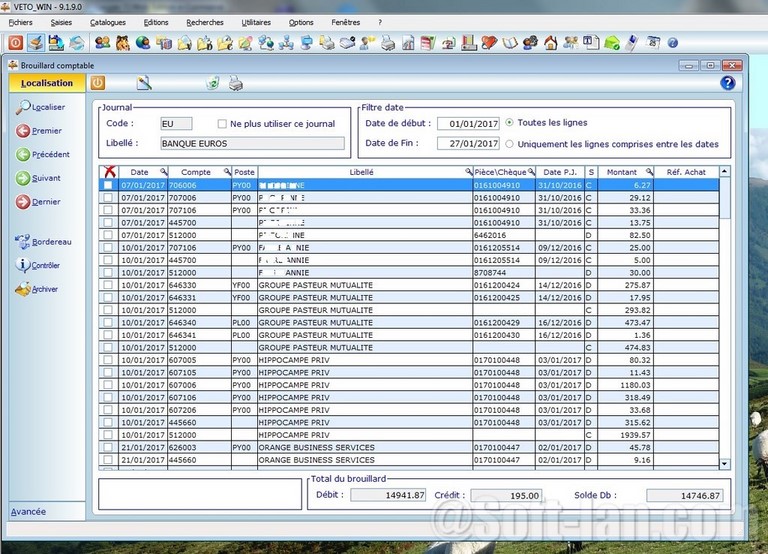This screenshot has width=768, height=554.
Task: Click the printer icon in window toolbar
Action: pyautogui.click(x=235, y=83)
